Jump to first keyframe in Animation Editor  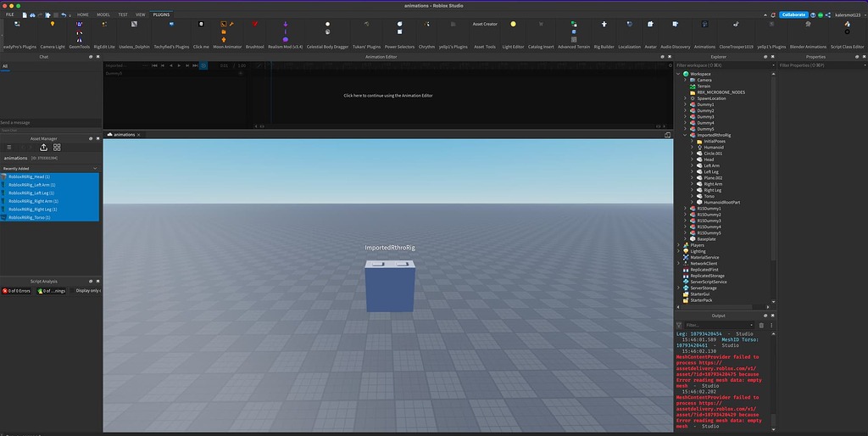154,65
